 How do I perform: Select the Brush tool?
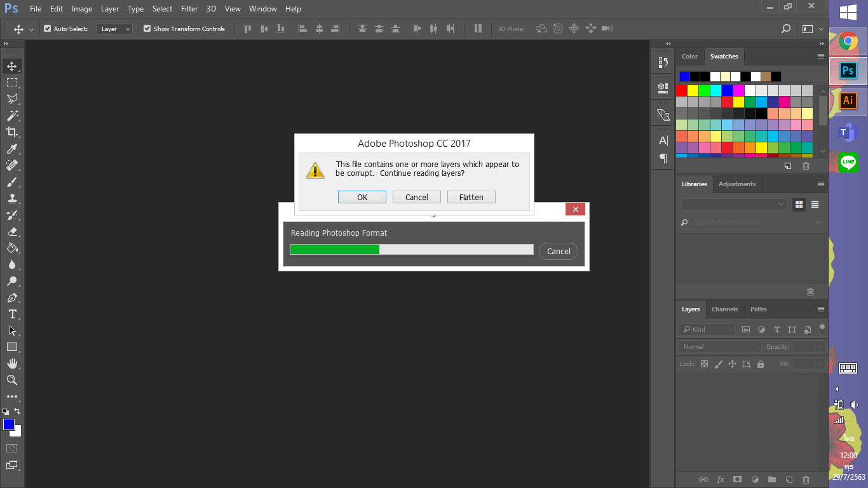[12, 182]
